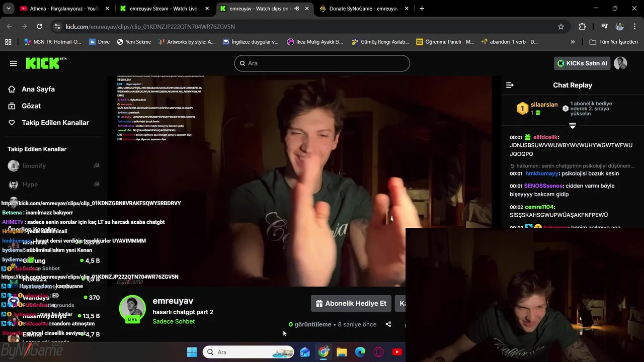Image resolution: width=644 pixels, height=362 pixels.
Task: Open Chrome from the taskbar
Action: pyautogui.click(x=324, y=352)
